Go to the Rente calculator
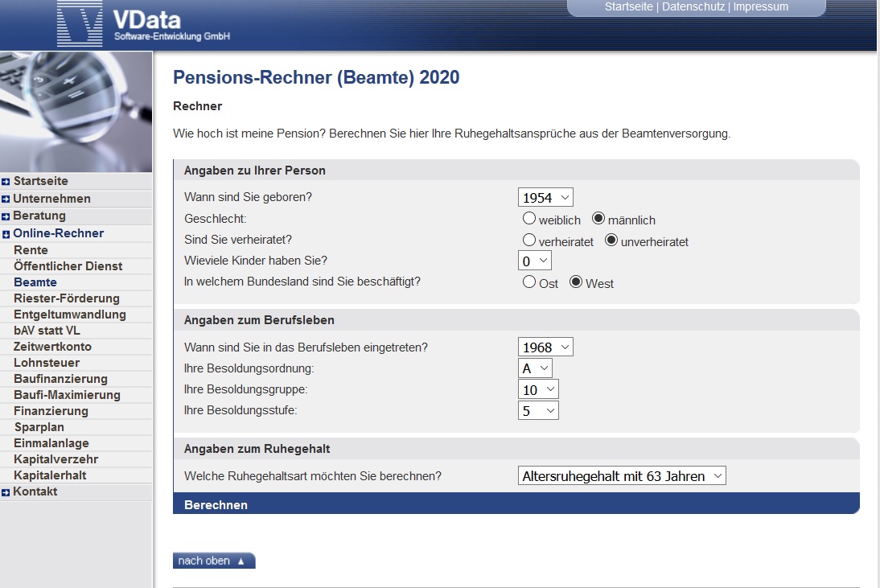The width and height of the screenshot is (880, 588). [31, 250]
